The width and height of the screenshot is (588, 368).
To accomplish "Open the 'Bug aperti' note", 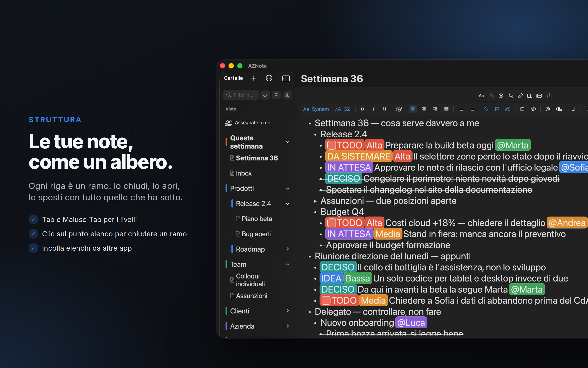I will [x=253, y=234].
